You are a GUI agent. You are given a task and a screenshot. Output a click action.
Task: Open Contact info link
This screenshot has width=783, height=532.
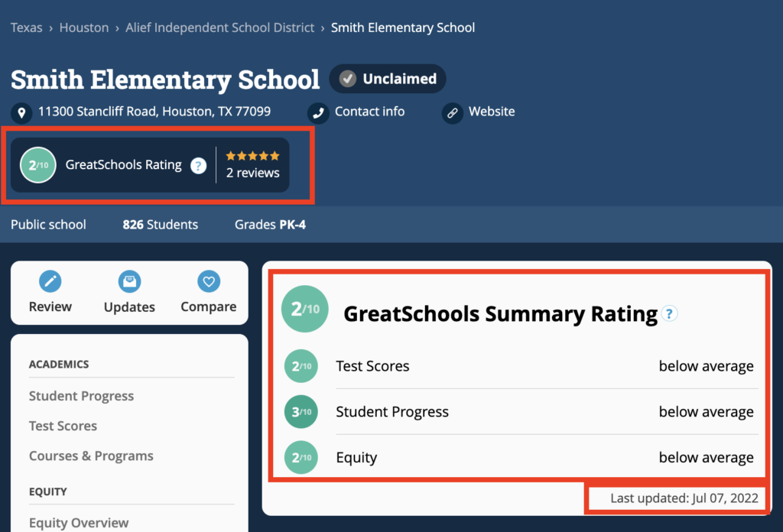pos(369,112)
